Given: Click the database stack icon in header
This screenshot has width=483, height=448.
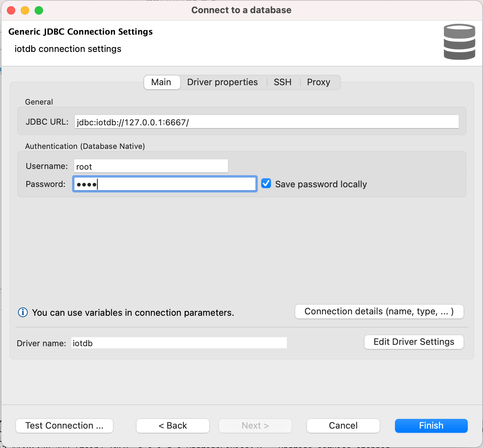Looking at the screenshot, I should [x=459, y=42].
